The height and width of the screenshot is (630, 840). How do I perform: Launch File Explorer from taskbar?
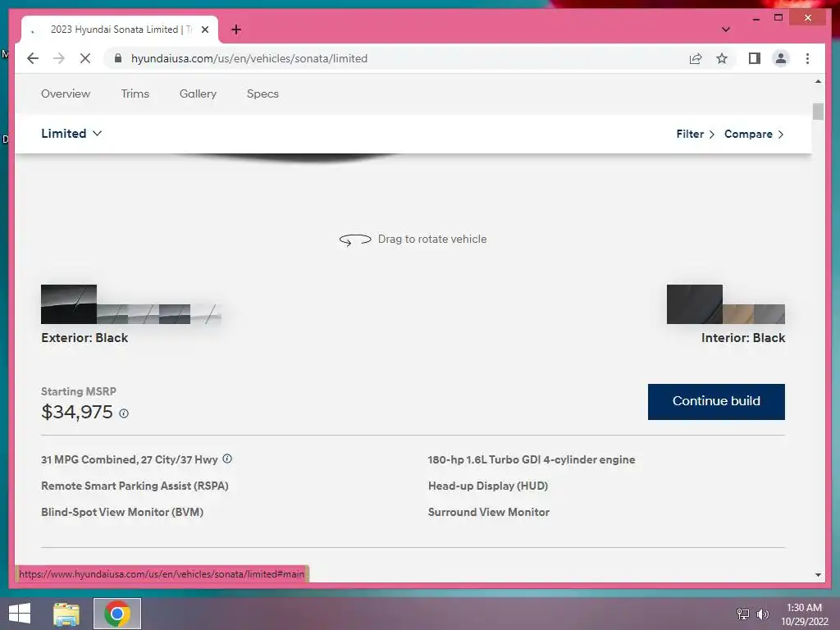(66, 614)
